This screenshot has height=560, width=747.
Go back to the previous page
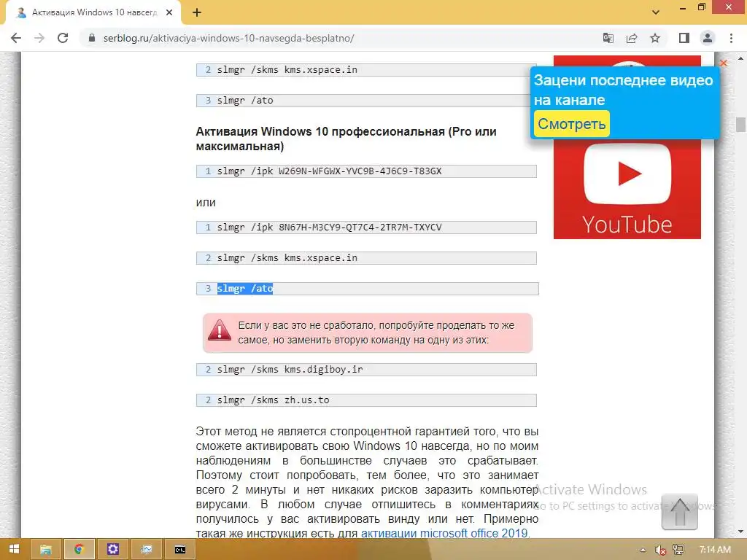point(16,38)
